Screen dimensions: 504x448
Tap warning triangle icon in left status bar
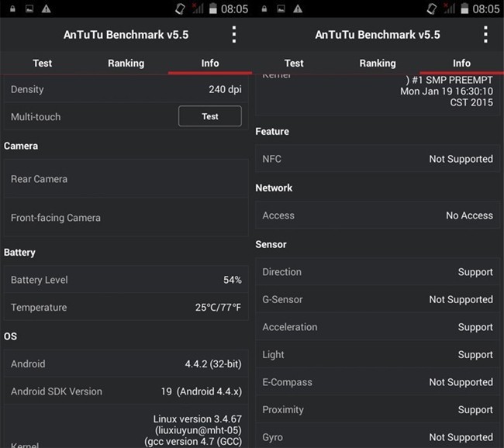point(47,9)
